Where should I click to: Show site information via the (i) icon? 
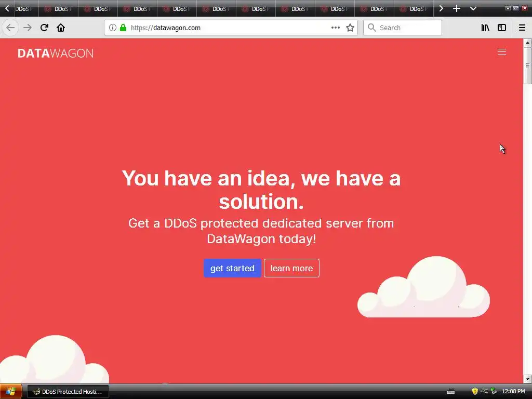coord(113,28)
